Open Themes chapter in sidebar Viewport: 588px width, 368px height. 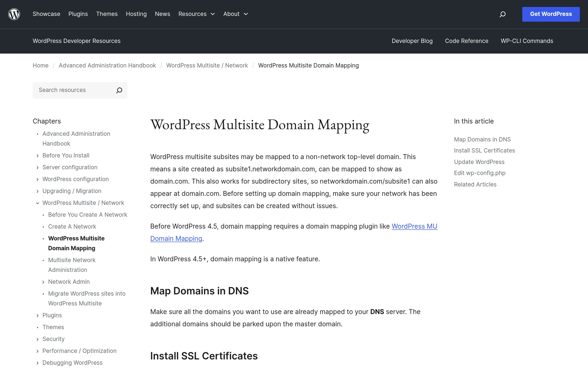click(x=53, y=327)
